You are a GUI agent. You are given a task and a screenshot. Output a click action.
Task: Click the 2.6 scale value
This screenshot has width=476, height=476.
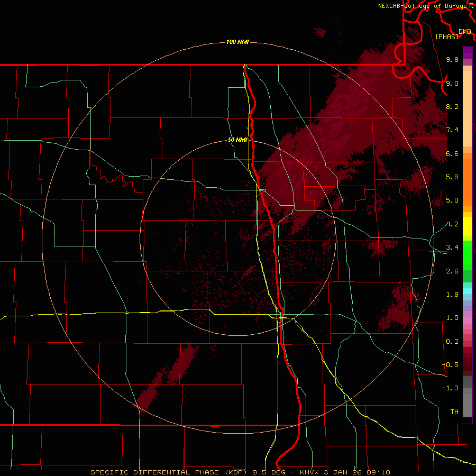click(452, 271)
